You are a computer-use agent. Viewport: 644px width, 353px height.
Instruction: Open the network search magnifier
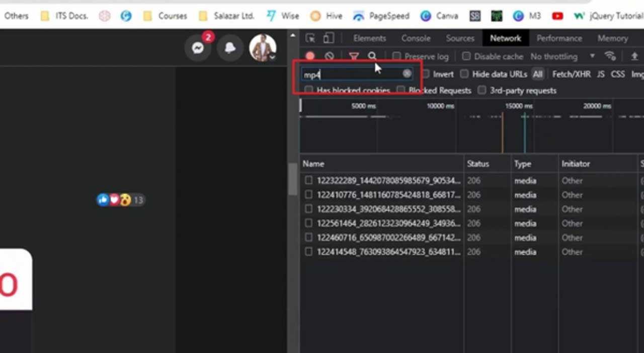coord(372,56)
